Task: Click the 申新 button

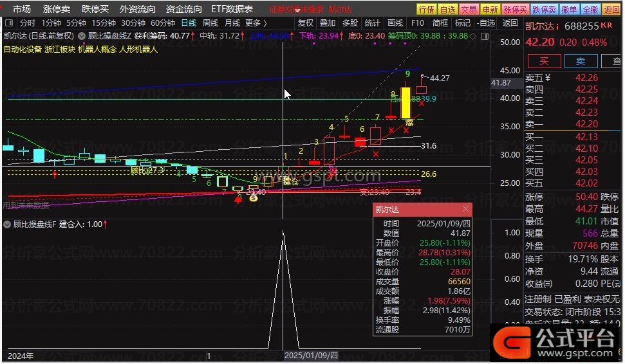Action: (x=490, y=9)
